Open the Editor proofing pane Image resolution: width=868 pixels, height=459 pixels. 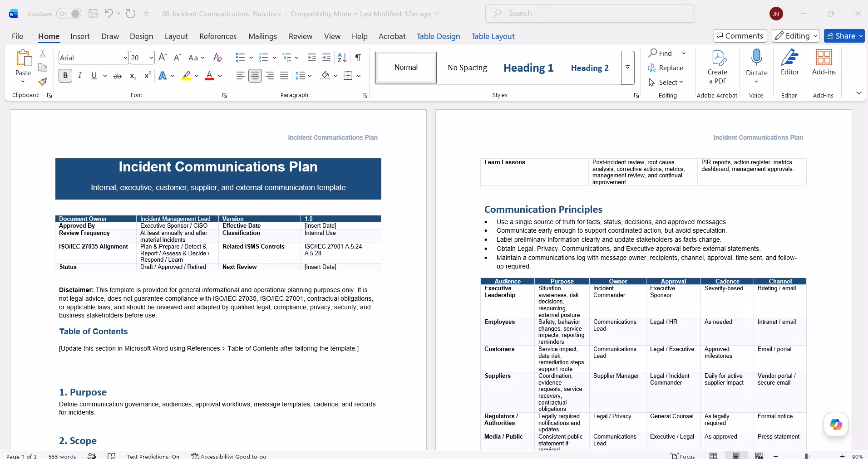coord(790,63)
